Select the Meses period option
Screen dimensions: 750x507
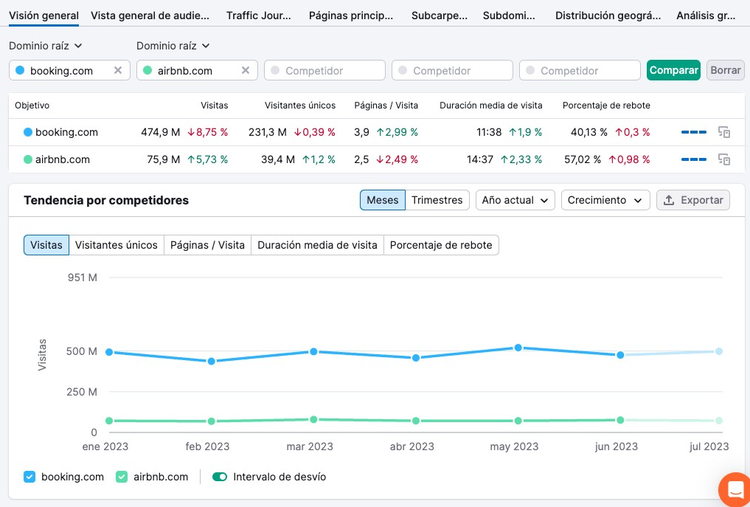(383, 200)
